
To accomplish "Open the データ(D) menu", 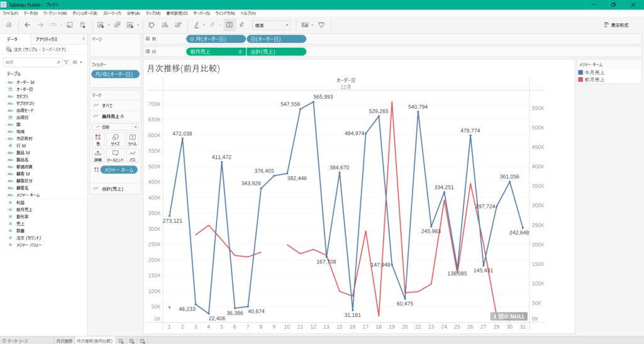I will [x=30, y=13].
